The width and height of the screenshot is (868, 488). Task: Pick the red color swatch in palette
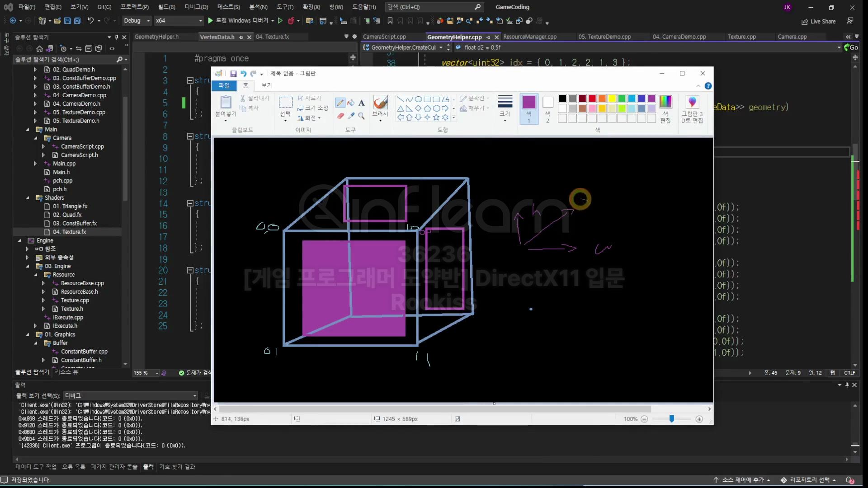click(592, 99)
